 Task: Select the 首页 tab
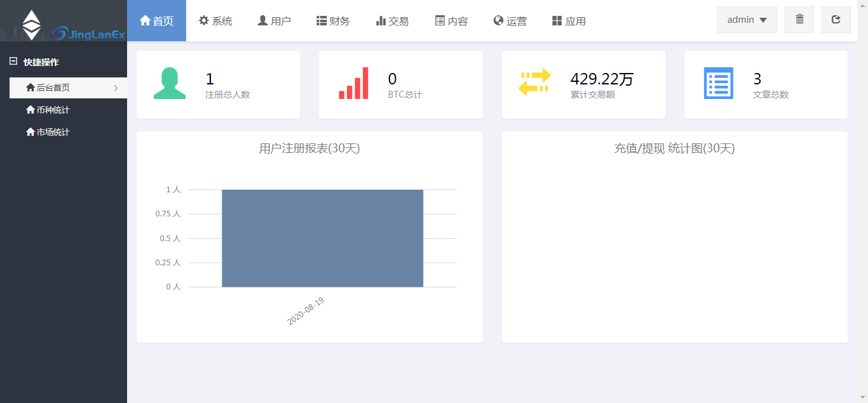point(156,21)
